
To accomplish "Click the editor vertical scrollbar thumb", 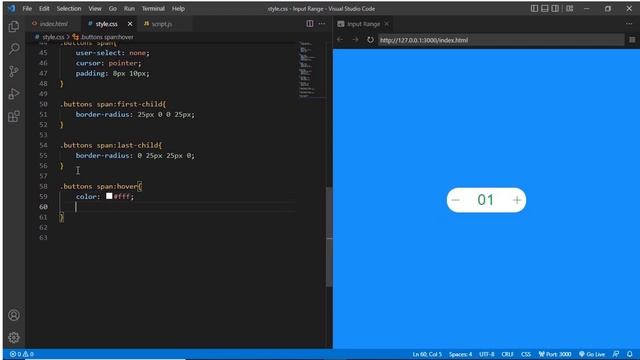I will tap(329, 237).
